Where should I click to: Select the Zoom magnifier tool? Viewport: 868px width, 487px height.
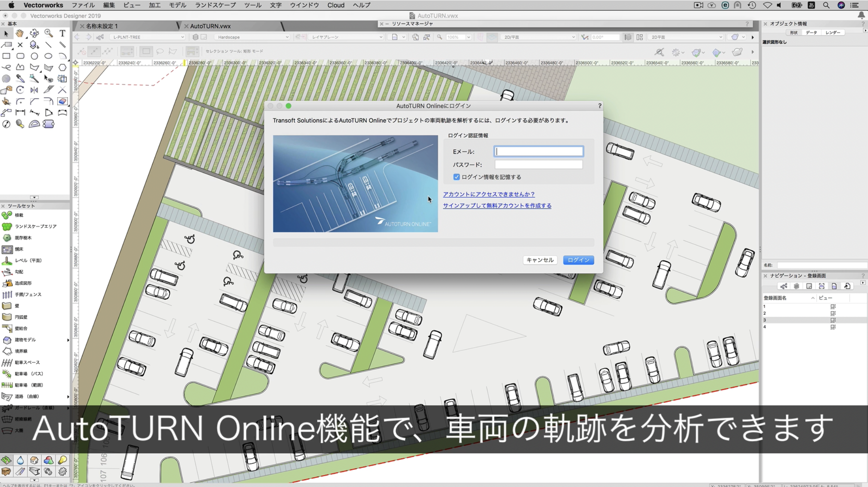(x=48, y=34)
